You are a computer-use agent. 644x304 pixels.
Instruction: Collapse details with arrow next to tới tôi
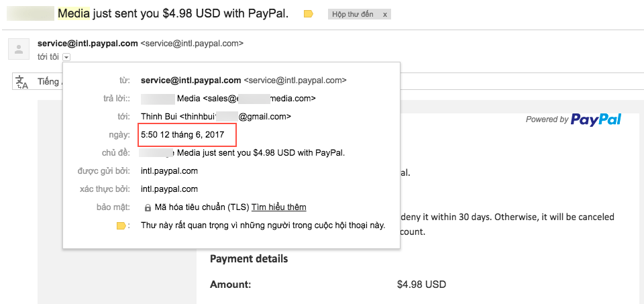[67, 58]
